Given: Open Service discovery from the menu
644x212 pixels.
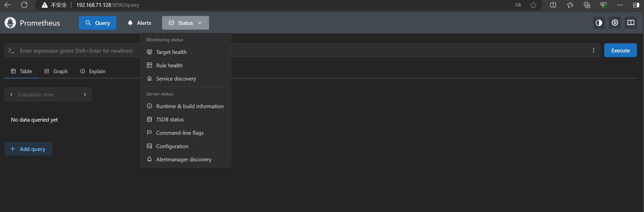Looking at the screenshot, I should 186,79.
